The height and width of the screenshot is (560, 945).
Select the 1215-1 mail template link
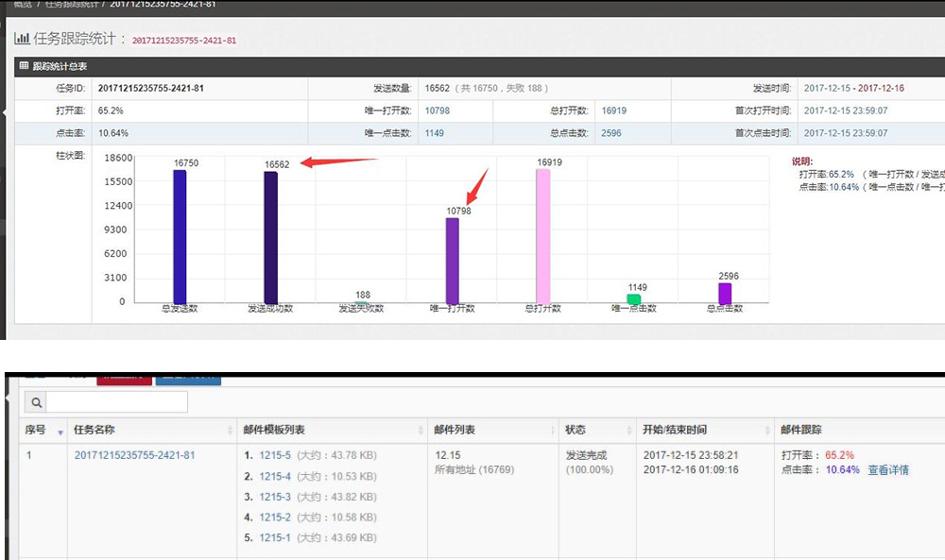(275, 538)
